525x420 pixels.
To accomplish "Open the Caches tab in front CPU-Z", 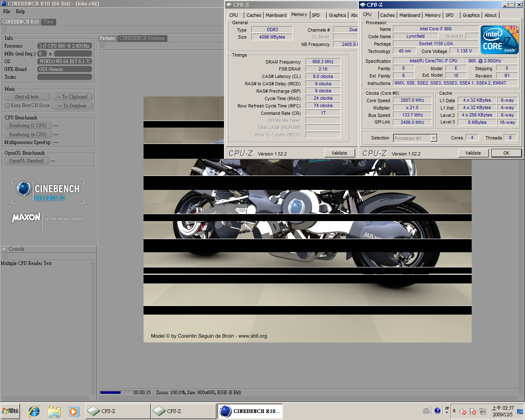I will click(388, 15).
